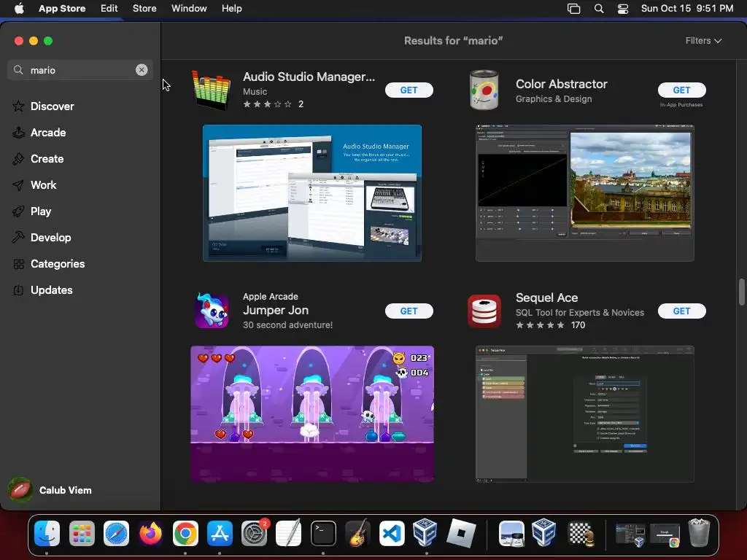Open the Jumper Jon app icon

(212, 311)
